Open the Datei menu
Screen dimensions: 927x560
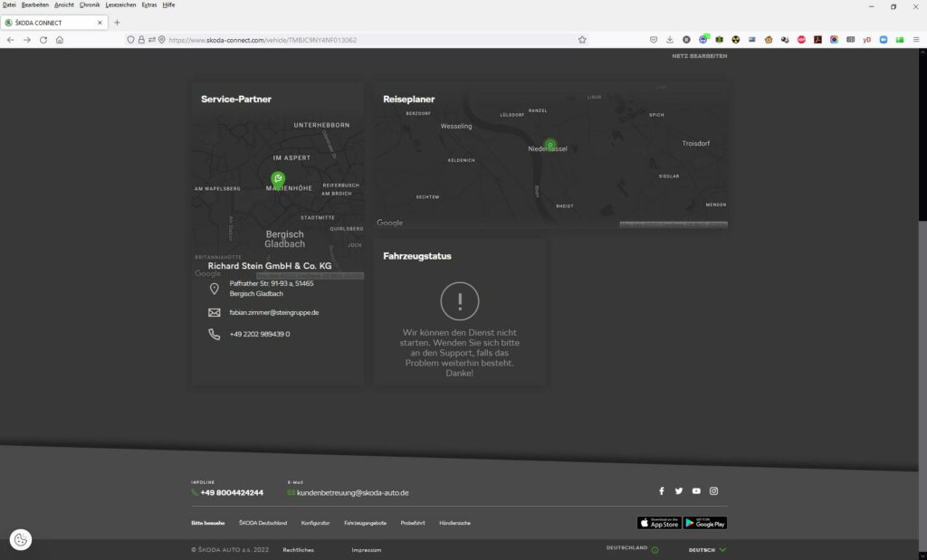[x=9, y=5]
